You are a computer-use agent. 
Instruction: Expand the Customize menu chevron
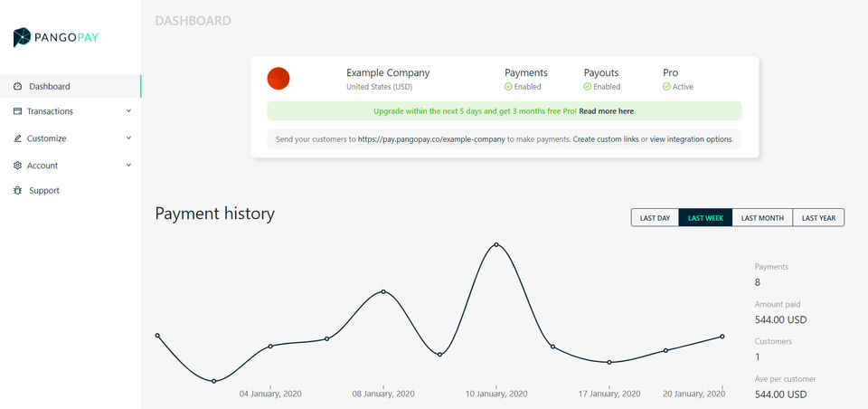point(129,138)
